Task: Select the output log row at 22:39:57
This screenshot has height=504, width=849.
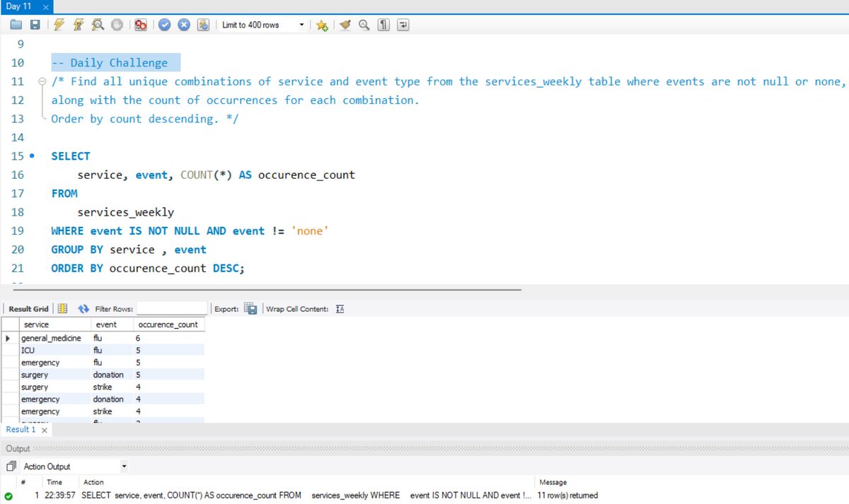Action: pyautogui.click(x=424, y=496)
